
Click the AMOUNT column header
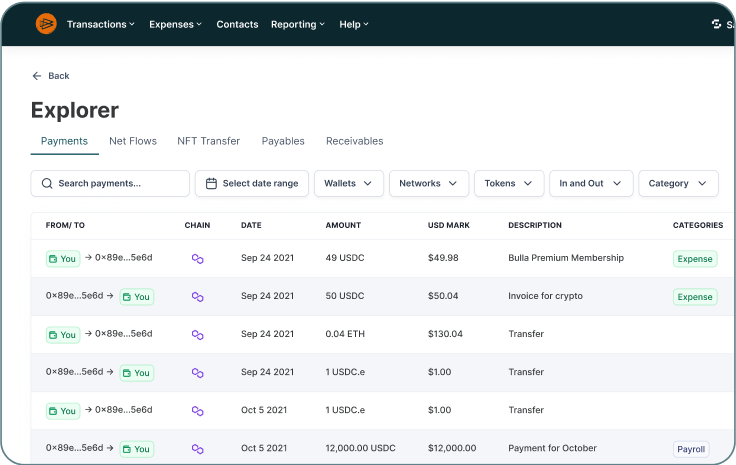pos(343,225)
